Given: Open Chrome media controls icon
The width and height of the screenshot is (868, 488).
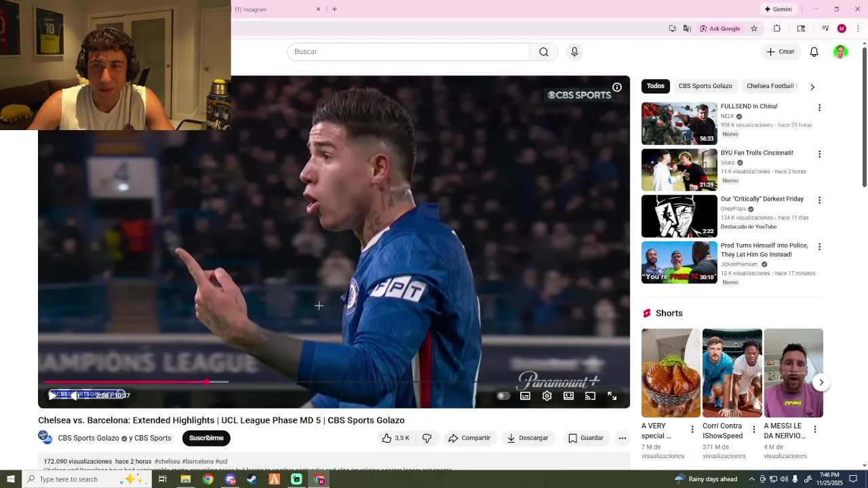Looking at the screenshot, I should [x=825, y=28].
